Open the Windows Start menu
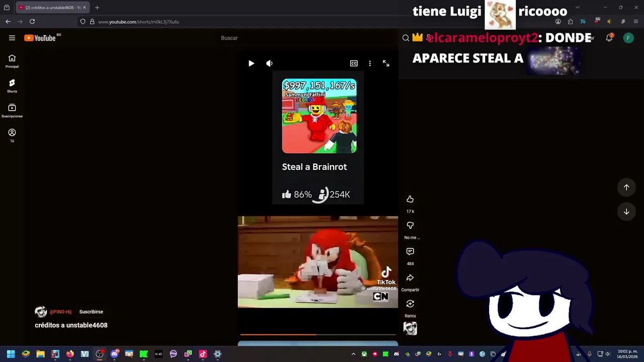644x362 pixels. pos(11,354)
